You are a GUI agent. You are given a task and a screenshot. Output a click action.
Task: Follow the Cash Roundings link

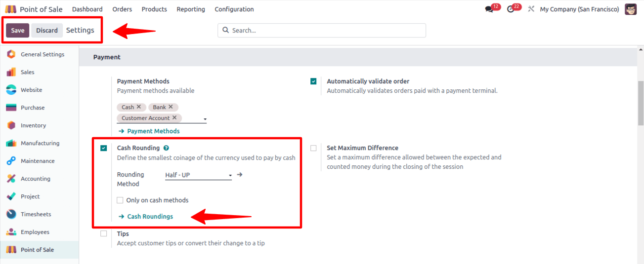146,217
